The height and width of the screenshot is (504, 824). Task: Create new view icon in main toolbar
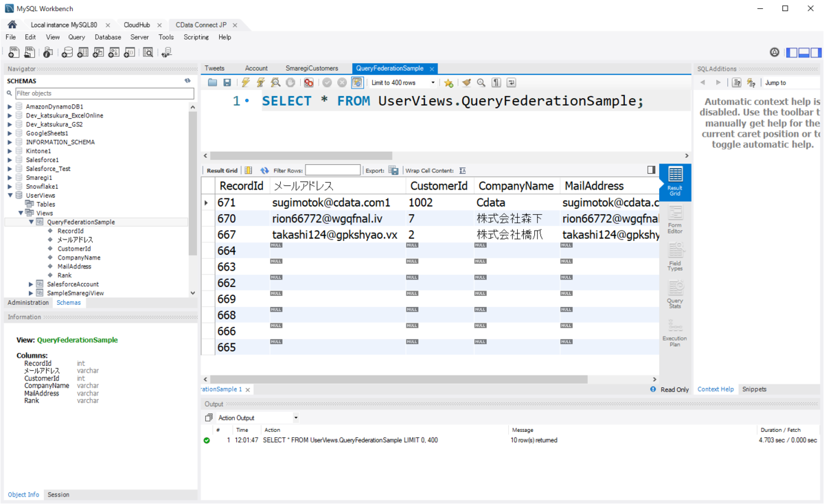pos(98,52)
